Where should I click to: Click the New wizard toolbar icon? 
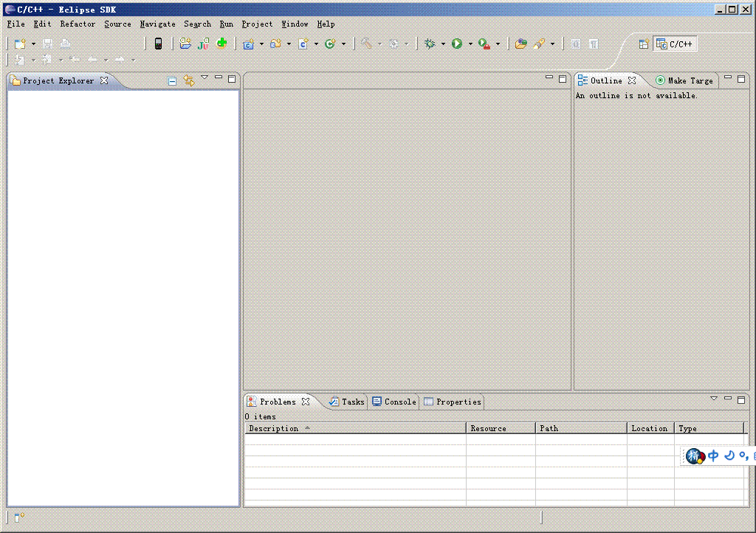(20, 44)
